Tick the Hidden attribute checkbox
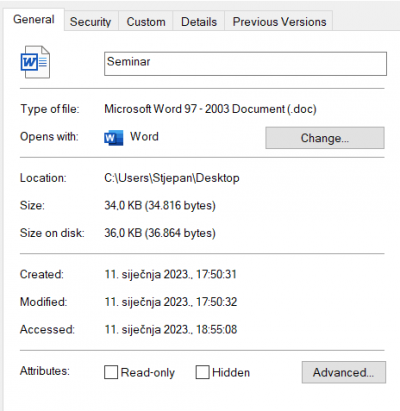The image size is (400, 411). 202,372
